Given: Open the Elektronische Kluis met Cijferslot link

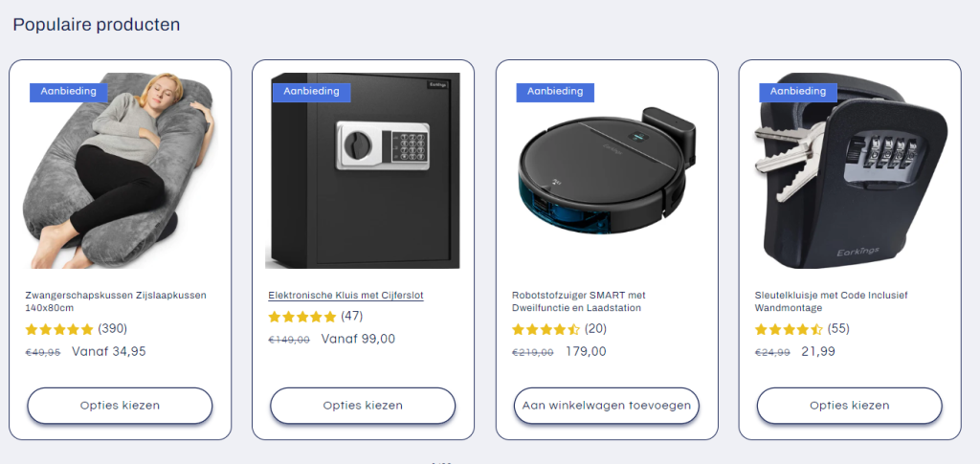Looking at the screenshot, I should point(346,296).
